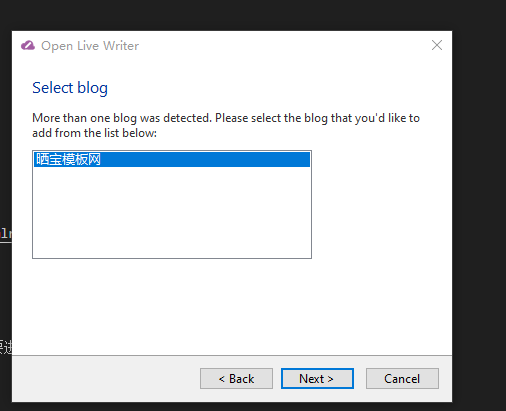Click the dark background right of the dialog
This screenshot has height=411, width=506.
pyautogui.click(x=479, y=217)
